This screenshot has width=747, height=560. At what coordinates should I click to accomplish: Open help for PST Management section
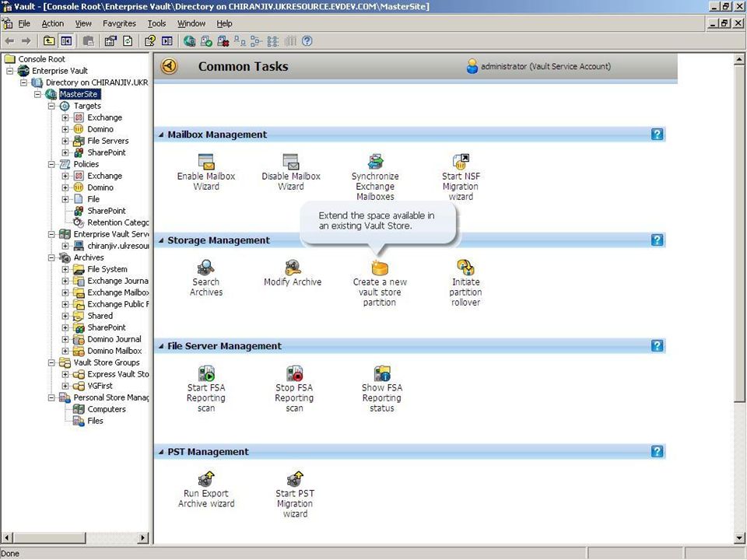[657, 451]
